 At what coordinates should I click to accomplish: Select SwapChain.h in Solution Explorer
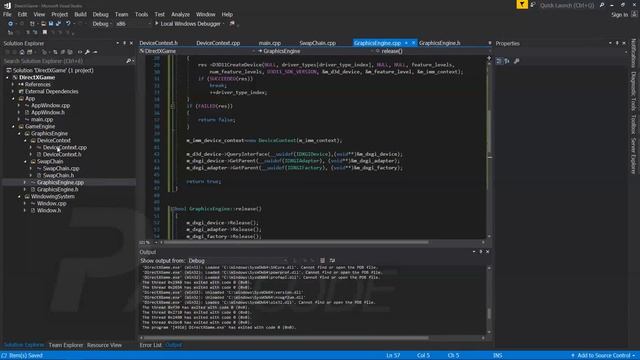point(58,176)
